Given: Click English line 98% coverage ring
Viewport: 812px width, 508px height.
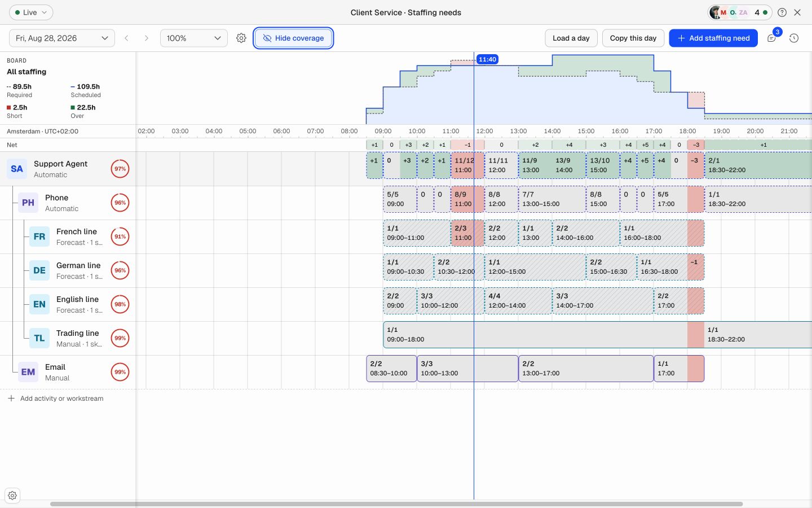Looking at the screenshot, I should [120, 304].
